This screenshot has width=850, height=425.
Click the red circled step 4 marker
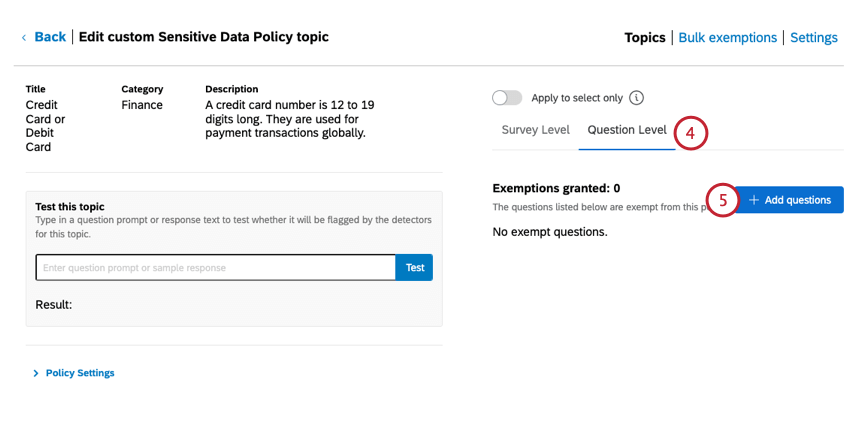691,133
